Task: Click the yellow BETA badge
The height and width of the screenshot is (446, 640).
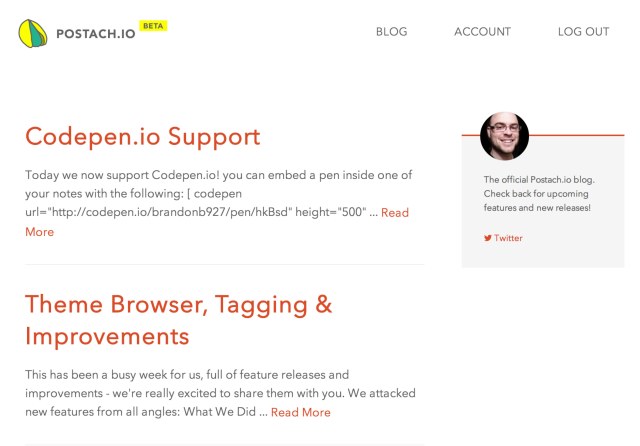Action: coord(153,26)
